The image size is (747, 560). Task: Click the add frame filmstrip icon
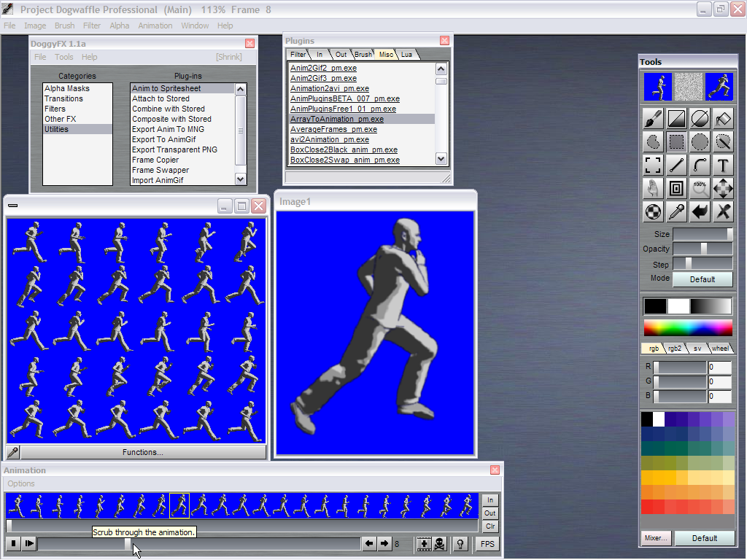[424, 544]
